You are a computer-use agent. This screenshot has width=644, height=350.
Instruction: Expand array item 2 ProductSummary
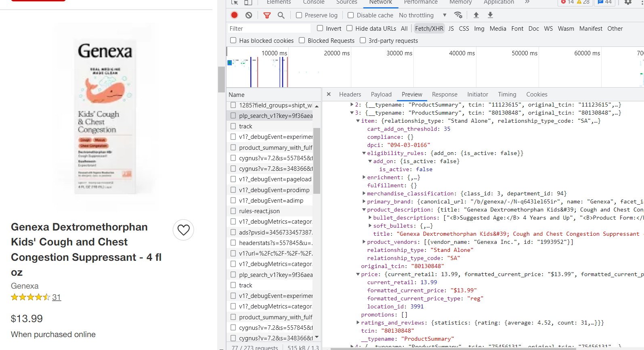click(352, 105)
